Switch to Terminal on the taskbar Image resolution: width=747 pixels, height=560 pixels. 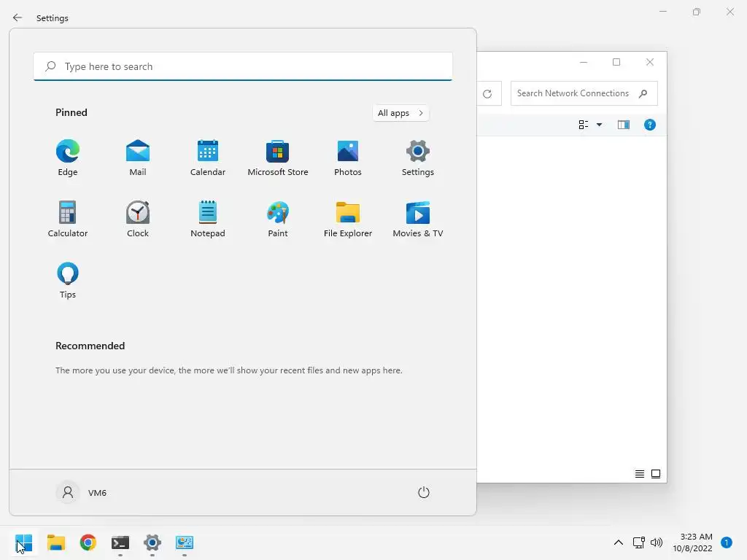[x=120, y=542]
